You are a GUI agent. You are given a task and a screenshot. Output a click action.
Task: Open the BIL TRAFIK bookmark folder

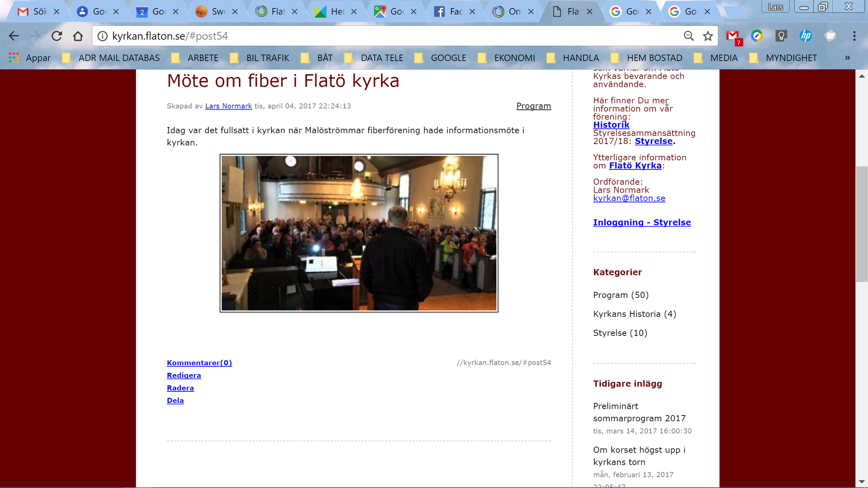(x=259, y=58)
